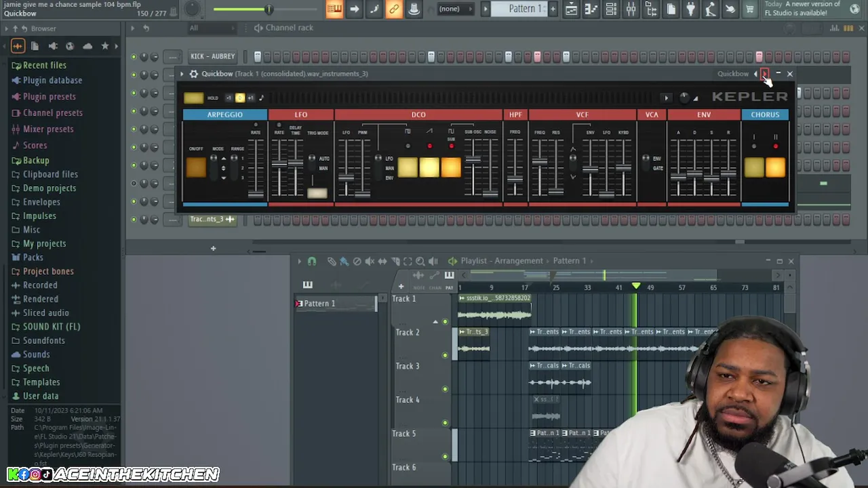Select the Trac..nts_3 channel button

coord(213,219)
